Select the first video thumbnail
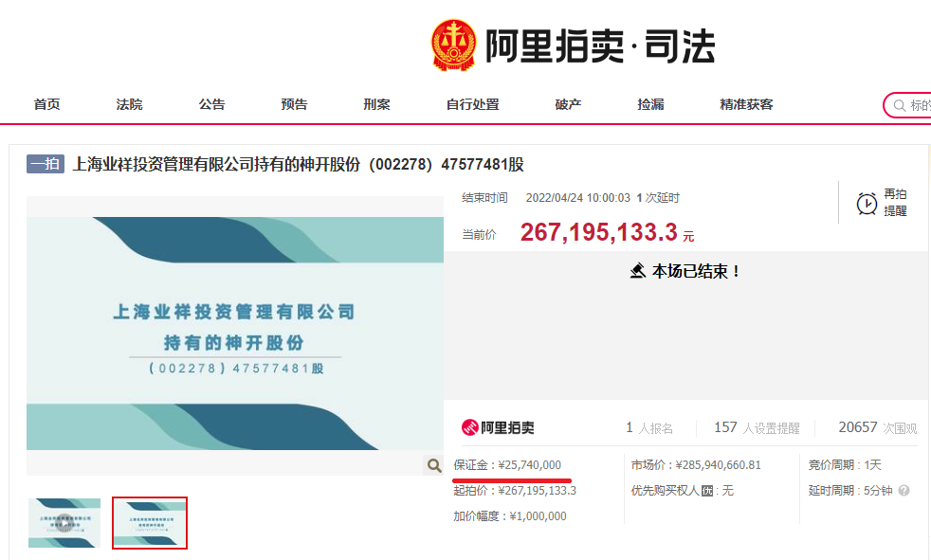 tap(64, 523)
